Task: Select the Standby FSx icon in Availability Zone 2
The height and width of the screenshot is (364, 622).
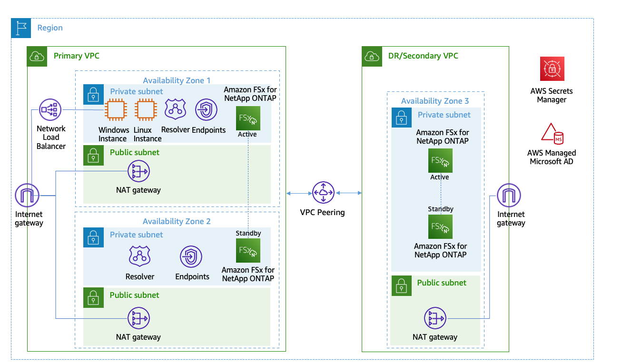Action: (248, 250)
